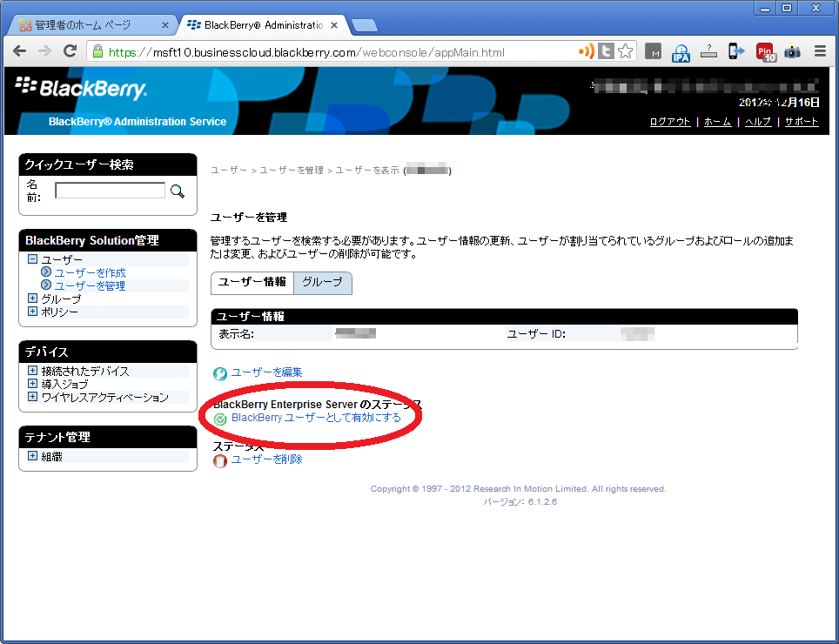The width and height of the screenshot is (839, 644).
Task: Expand the 導入ジョブ node
Action: pos(33,384)
